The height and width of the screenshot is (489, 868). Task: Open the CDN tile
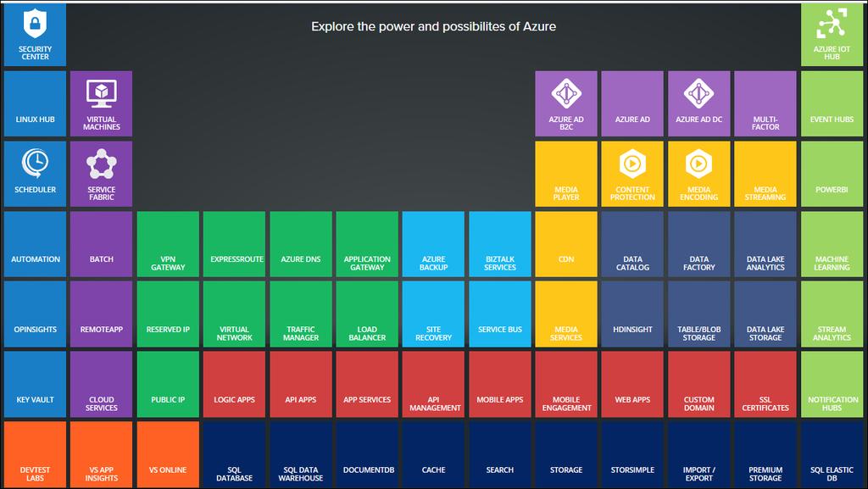566,244
